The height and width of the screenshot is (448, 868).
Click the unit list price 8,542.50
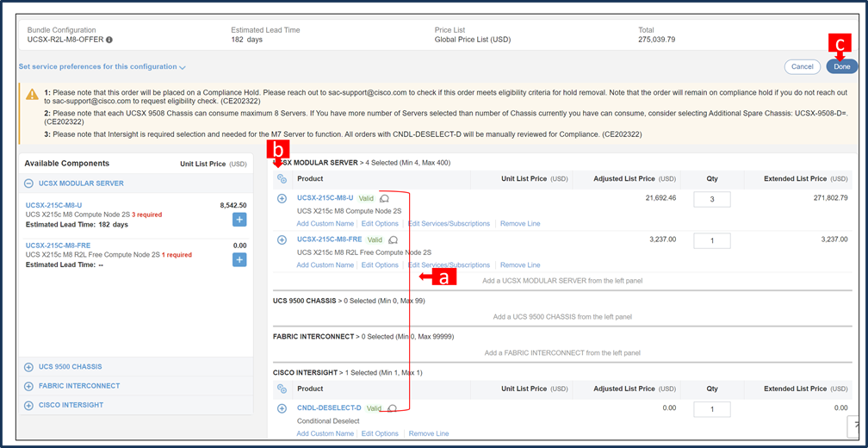click(x=233, y=205)
